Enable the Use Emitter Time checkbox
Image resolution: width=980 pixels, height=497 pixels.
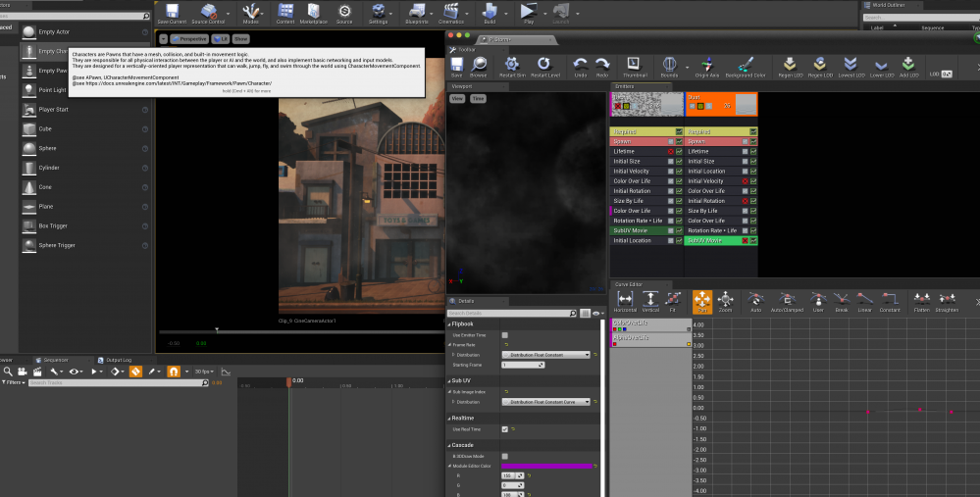point(504,335)
